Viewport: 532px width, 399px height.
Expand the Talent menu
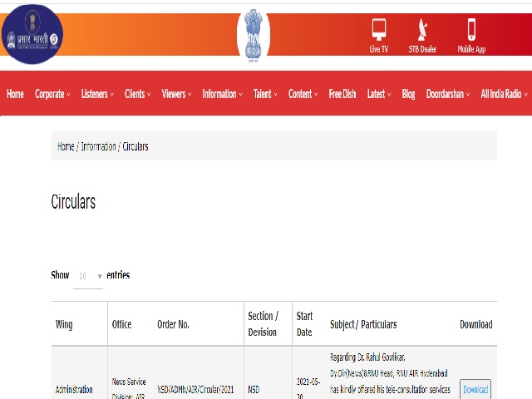tap(265, 94)
